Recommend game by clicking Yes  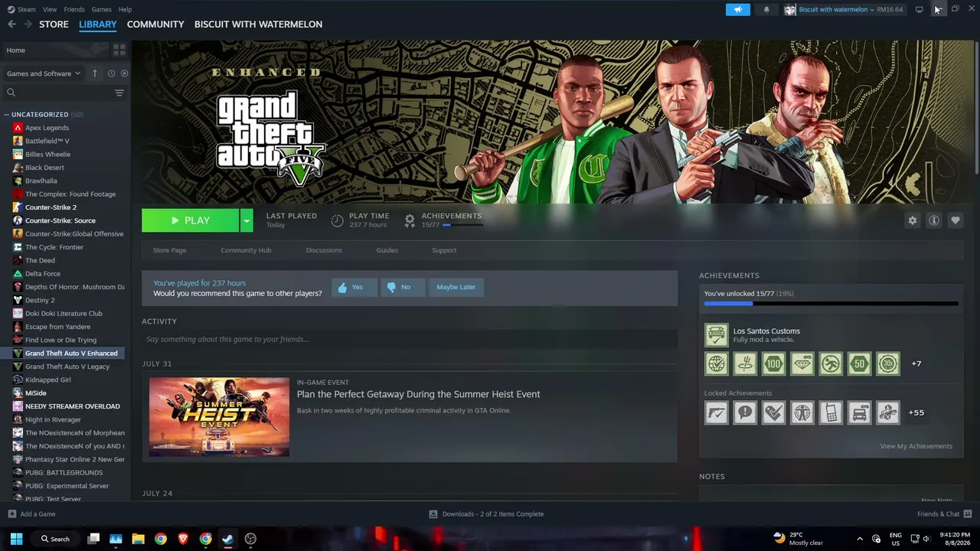click(x=354, y=287)
